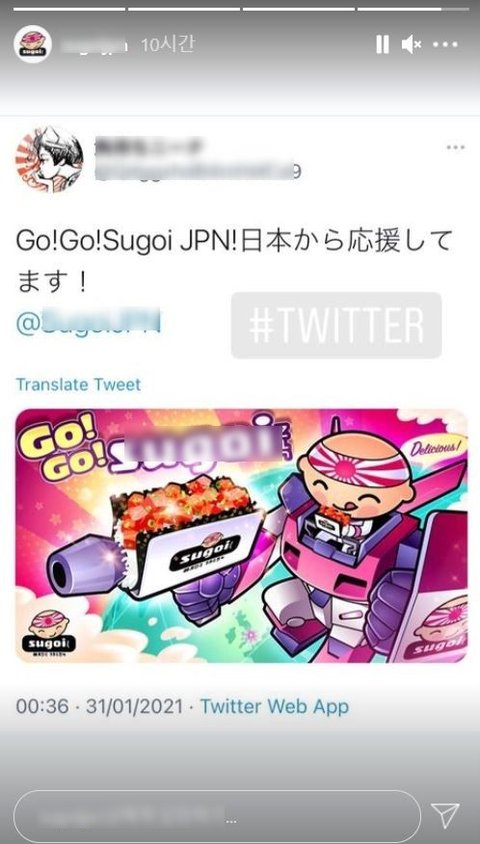Screen dimensions: 480x844
Task: Click the Translate Tweet link
Action: point(78,385)
